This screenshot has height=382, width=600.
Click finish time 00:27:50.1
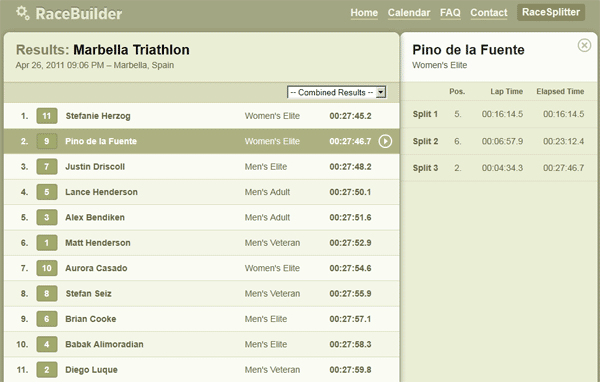[350, 192]
